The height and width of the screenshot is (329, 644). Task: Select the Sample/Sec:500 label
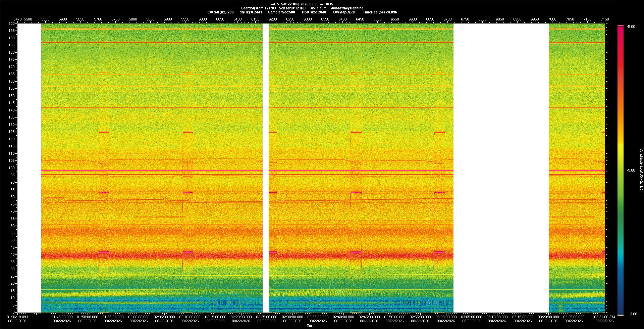coord(281,12)
